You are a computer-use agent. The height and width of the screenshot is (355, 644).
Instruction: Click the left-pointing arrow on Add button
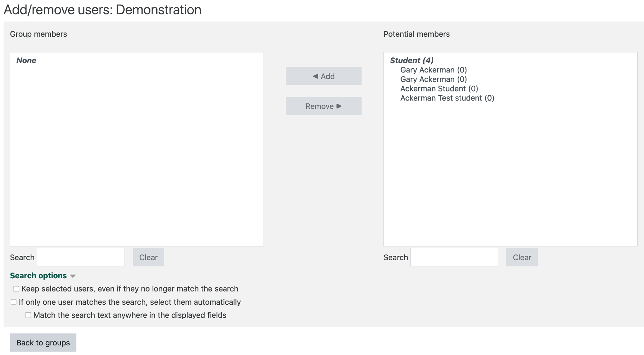coord(316,76)
